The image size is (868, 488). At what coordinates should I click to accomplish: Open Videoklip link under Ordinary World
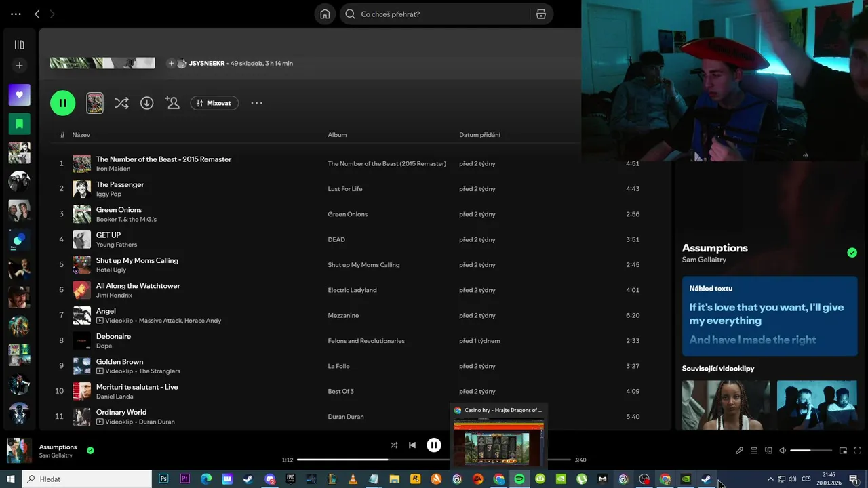click(x=115, y=422)
